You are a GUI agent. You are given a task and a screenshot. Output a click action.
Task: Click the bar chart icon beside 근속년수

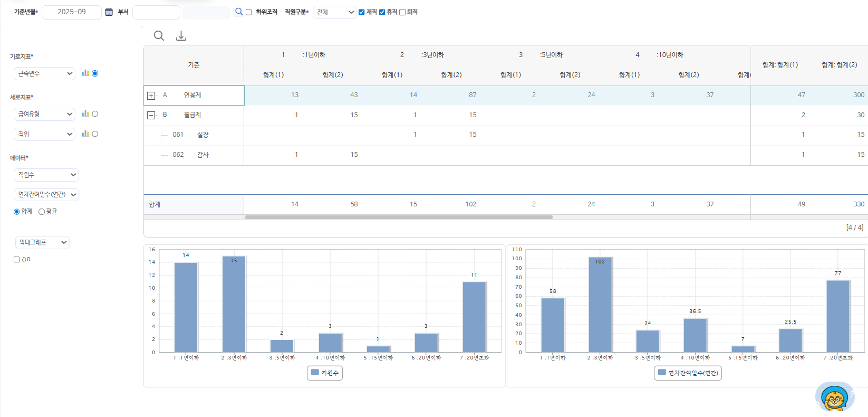[85, 73]
